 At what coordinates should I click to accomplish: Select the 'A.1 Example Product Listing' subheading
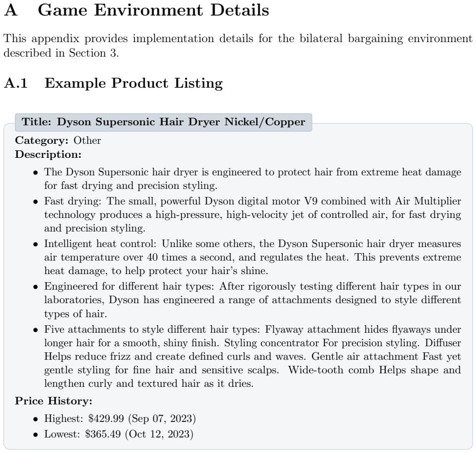[x=113, y=83]
